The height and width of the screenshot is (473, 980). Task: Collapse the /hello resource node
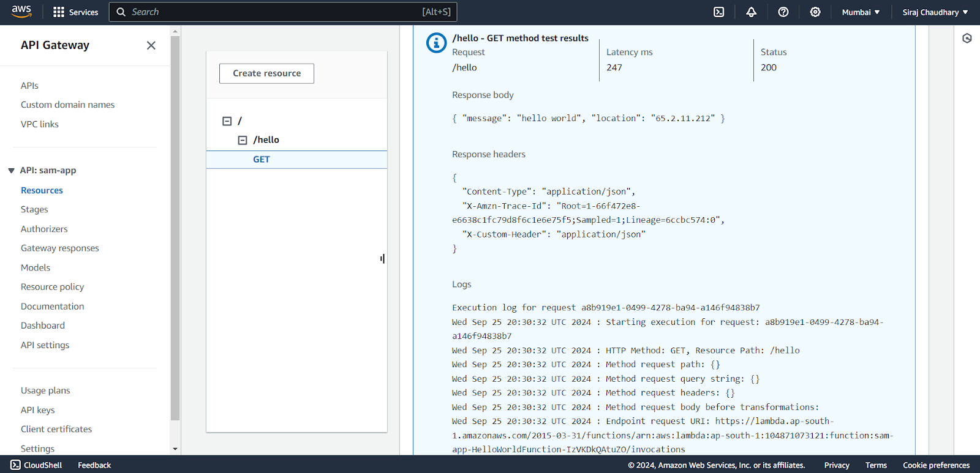243,140
